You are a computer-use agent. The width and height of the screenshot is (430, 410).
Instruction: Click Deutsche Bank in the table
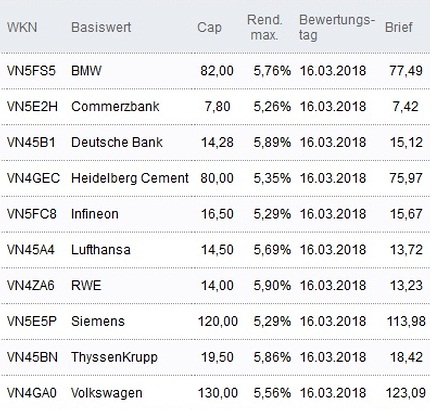(117, 142)
